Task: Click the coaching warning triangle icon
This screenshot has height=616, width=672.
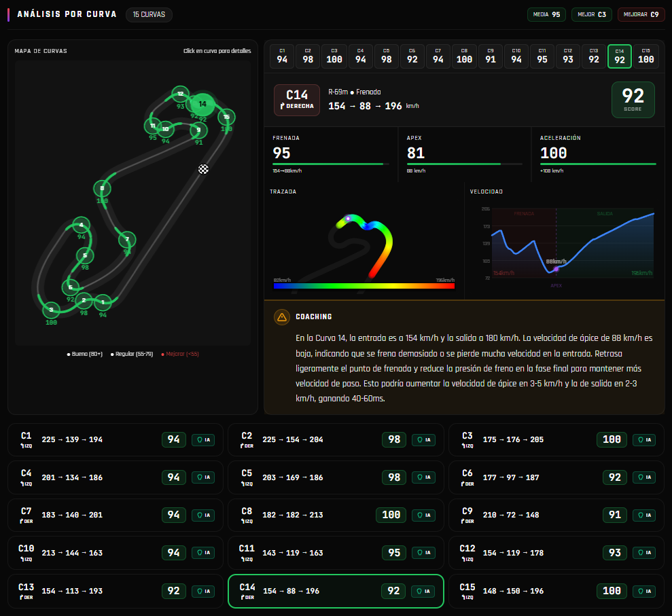Action: (x=282, y=317)
